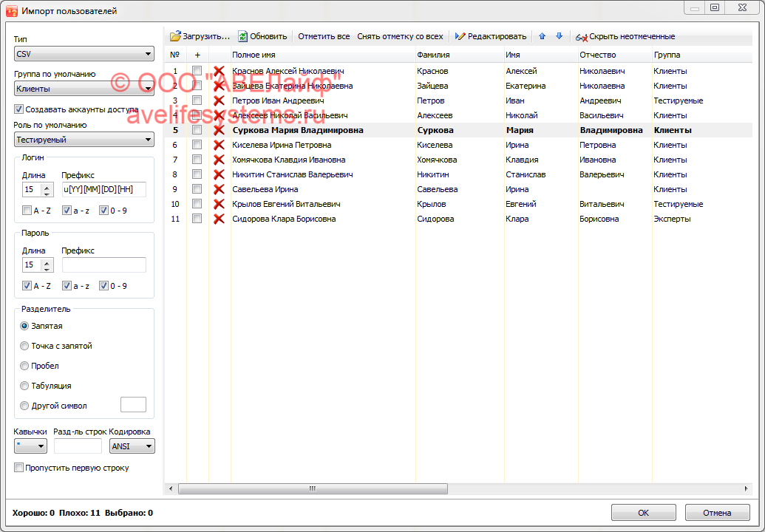This screenshot has height=532, width=765.
Task: Click red X status icon for Суркова Мария
Action: (219, 130)
